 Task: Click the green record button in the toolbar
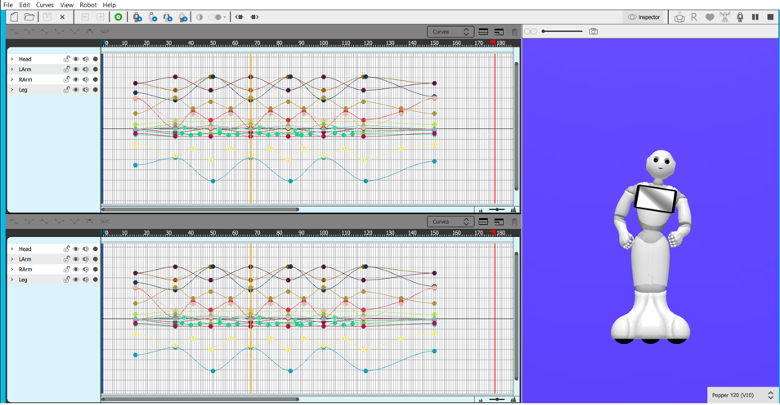[118, 17]
